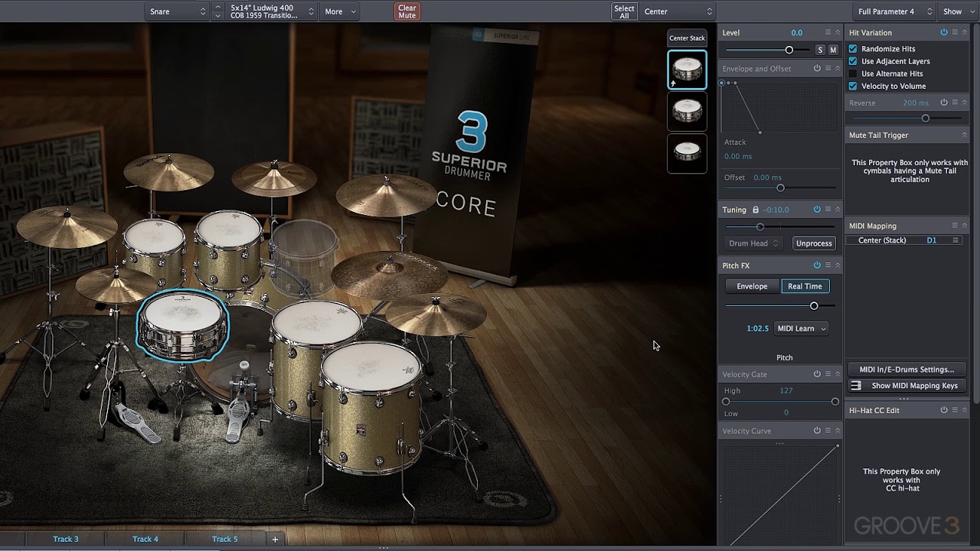Collapse the Tuning section

pyautogui.click(x=838, y=210)
